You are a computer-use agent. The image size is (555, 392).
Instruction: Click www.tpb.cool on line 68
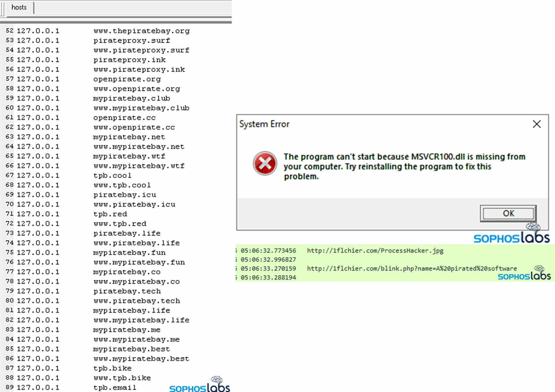pos(122,185)
